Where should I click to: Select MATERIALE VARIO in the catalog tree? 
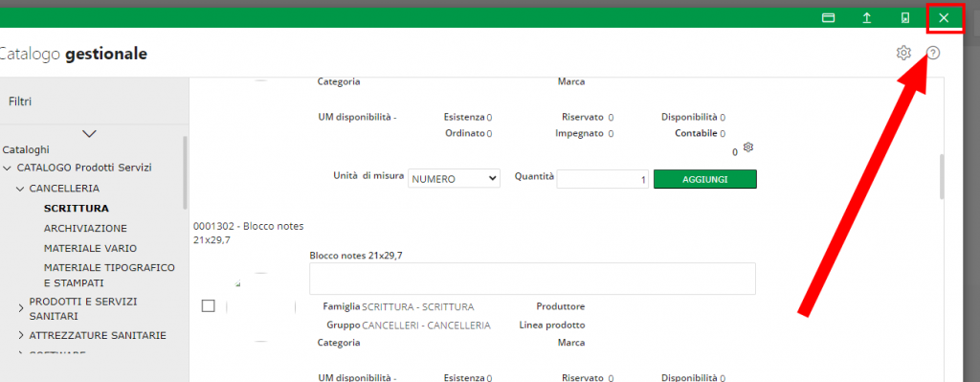pos(91,248)
